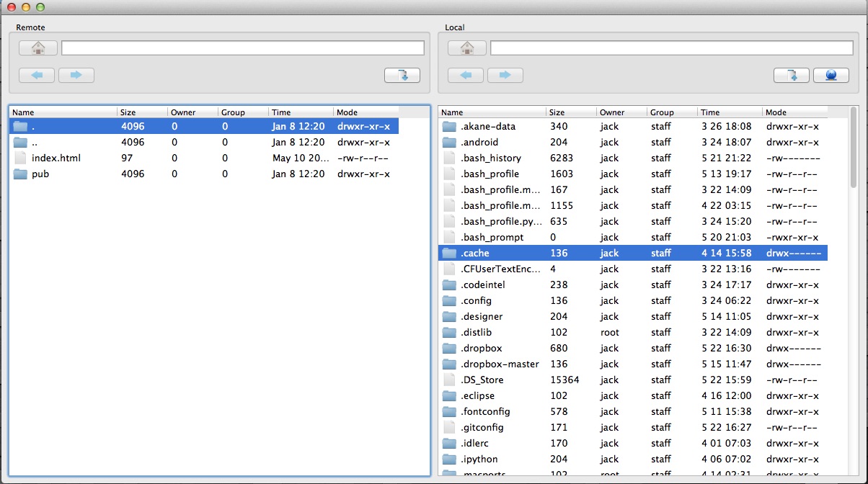Click the remote download transfer icon
Screen dimensions: 868x484
(402, 75)
